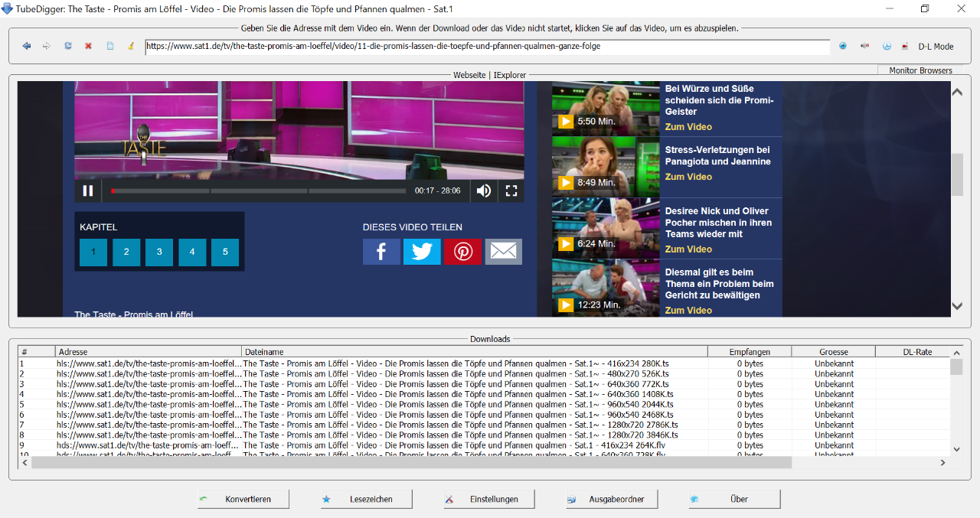Select the 416x234 264K.flv download row
This screenshot has height=518, width=980.
pyautogui.click(x=484, y=445)
